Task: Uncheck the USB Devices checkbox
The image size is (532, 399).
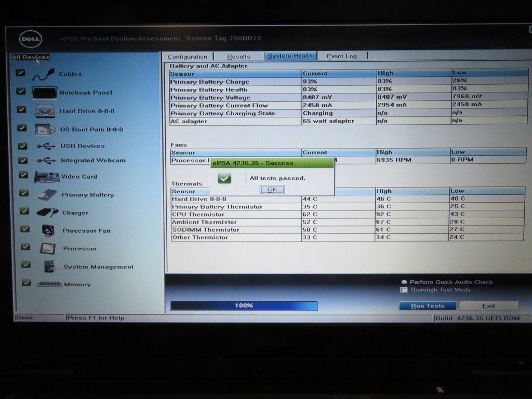Action: point(22,146)
